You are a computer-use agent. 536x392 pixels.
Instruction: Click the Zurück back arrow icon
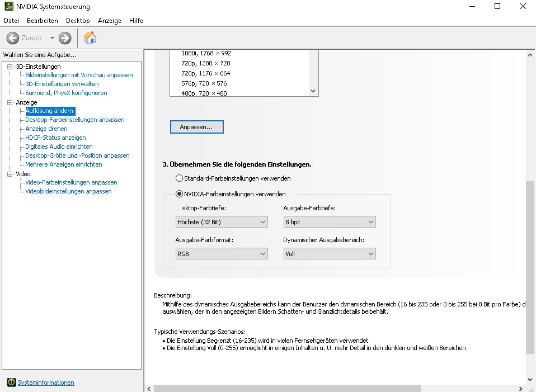point(13,38)
